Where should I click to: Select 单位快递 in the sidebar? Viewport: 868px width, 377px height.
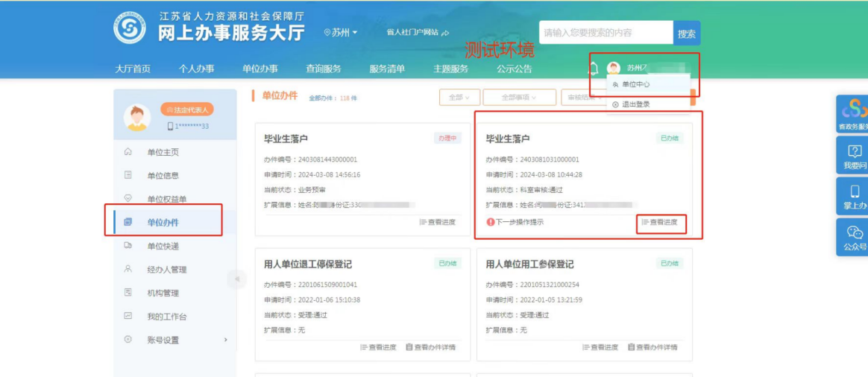(163, 246)
